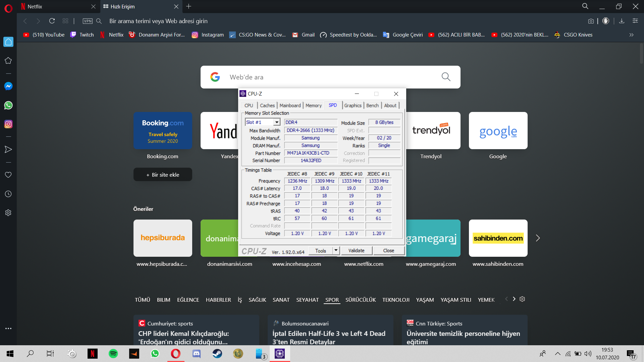Toggle the VPN badge in address bar

tap(88, 21)
